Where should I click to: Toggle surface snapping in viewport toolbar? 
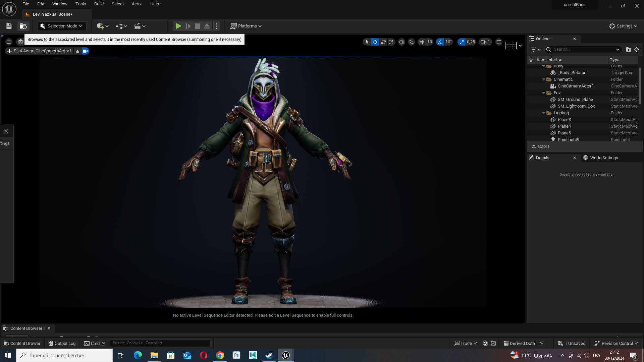411,42
